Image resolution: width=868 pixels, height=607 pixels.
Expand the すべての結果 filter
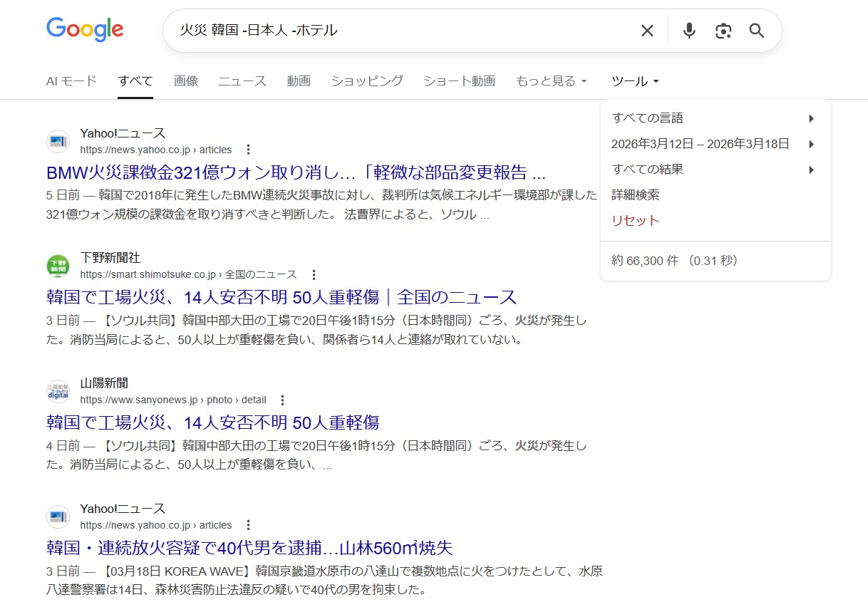coord(713,170)
